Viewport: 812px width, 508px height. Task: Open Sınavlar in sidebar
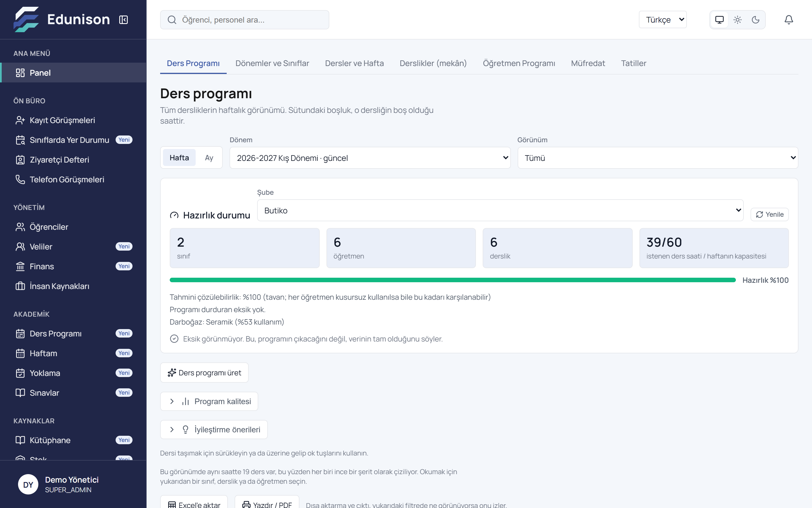coord(74,393)
